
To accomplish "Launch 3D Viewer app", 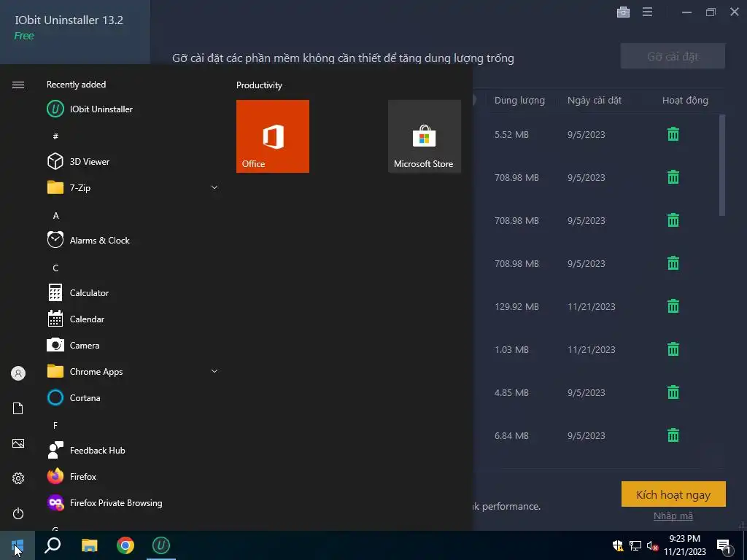I will 132,161.
